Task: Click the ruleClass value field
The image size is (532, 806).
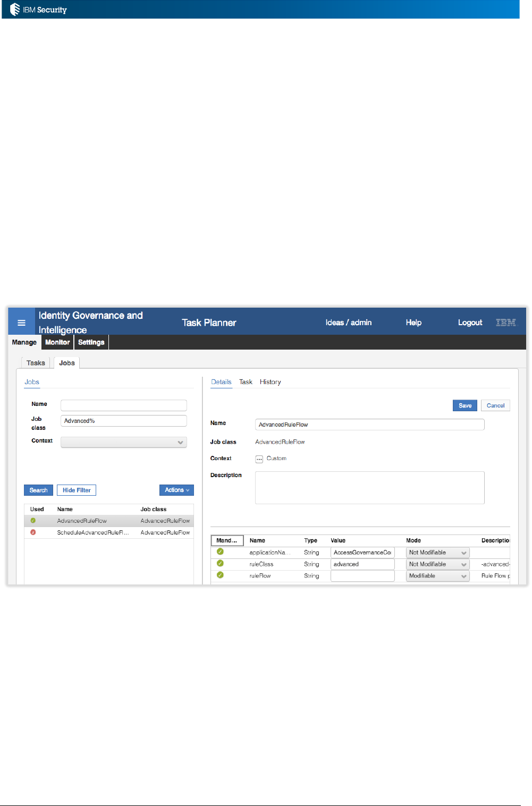Action: [x=362, y=564]
